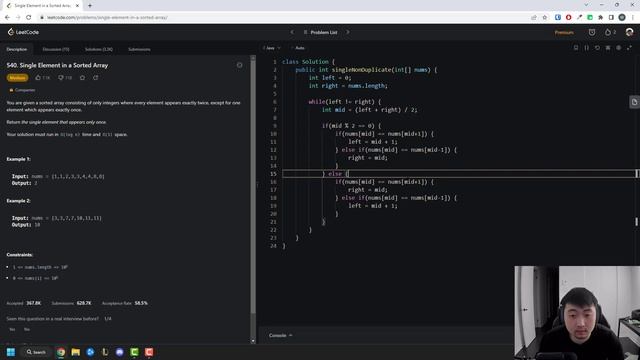Open the Windows Start menu

11,352
